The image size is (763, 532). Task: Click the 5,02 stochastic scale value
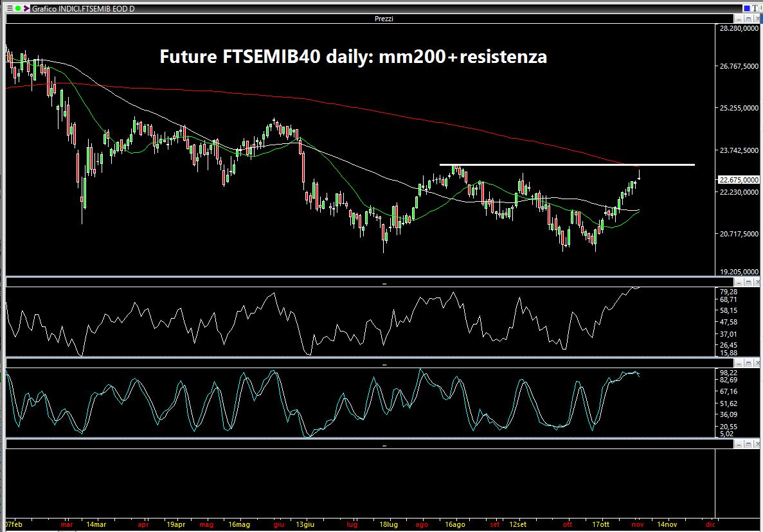point(726,434)
